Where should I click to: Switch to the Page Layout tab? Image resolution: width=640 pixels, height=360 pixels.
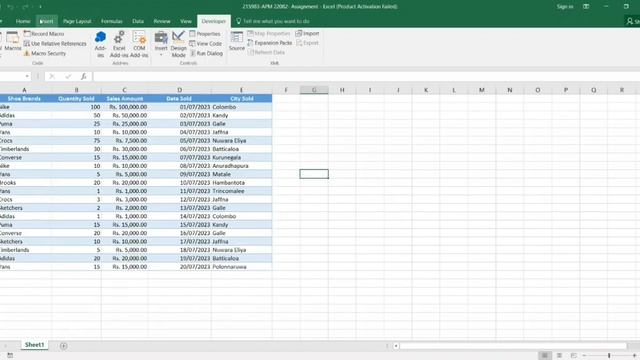tap(77, 21)
